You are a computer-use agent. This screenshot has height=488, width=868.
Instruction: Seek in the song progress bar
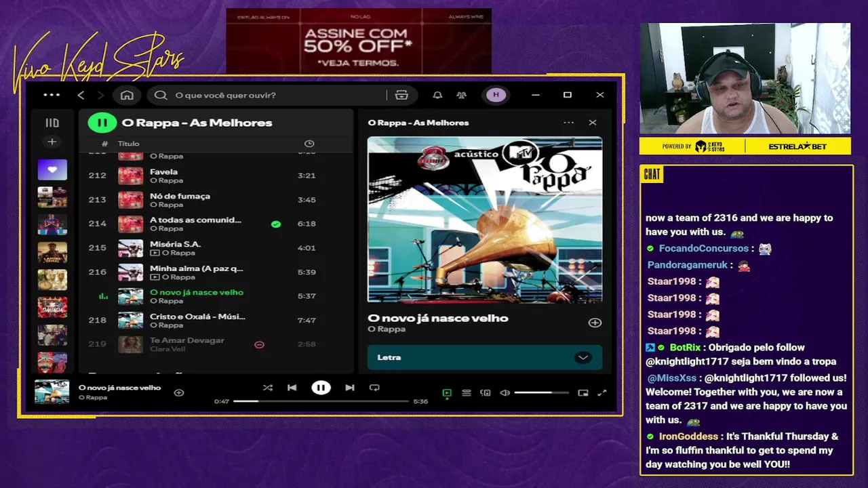321,401
